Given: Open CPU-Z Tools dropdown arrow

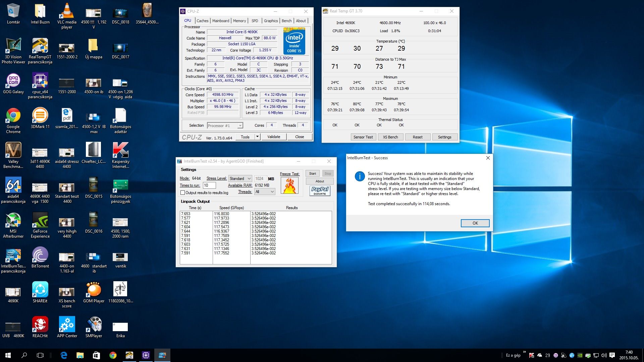Looking at the screenshot, I should click(x=257, y=137).
